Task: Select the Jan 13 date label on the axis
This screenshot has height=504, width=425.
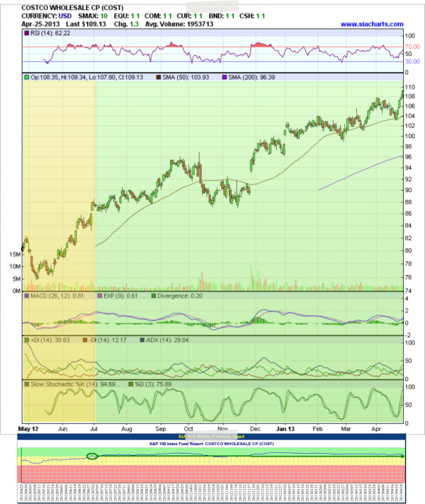Action: (285, 429)
